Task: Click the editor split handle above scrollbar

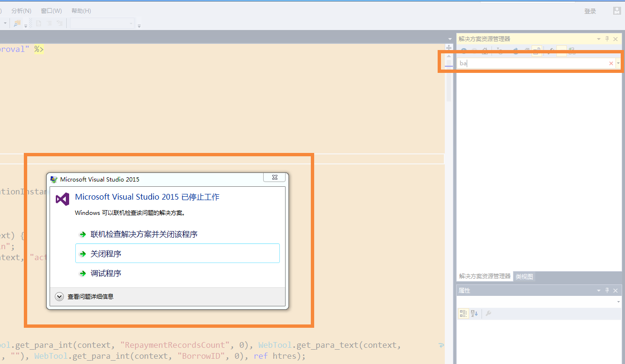Action: coord(449,48)
